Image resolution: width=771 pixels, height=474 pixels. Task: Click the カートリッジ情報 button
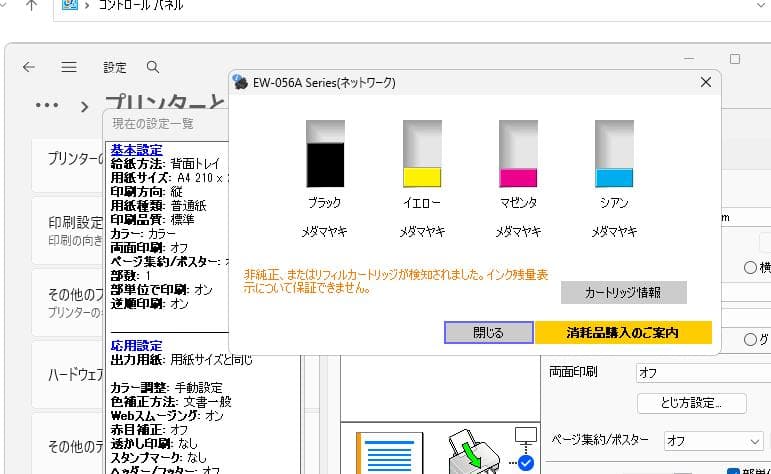(623, 293)
